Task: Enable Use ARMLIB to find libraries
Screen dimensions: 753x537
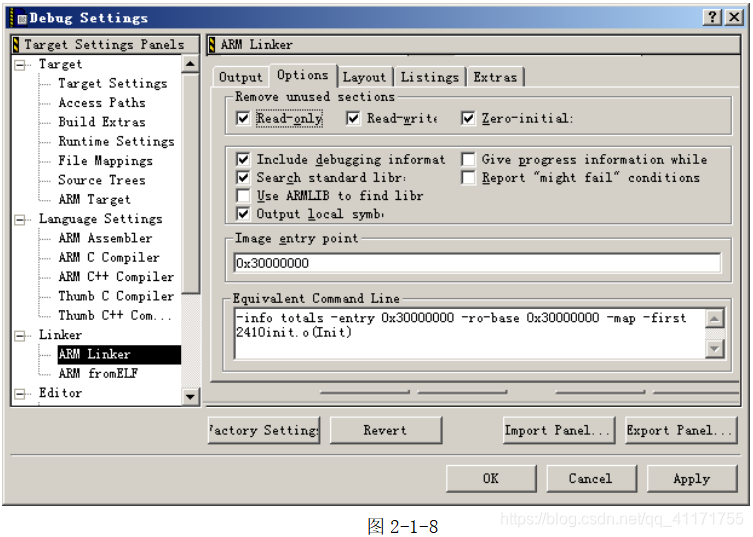Action: (243, 195)
